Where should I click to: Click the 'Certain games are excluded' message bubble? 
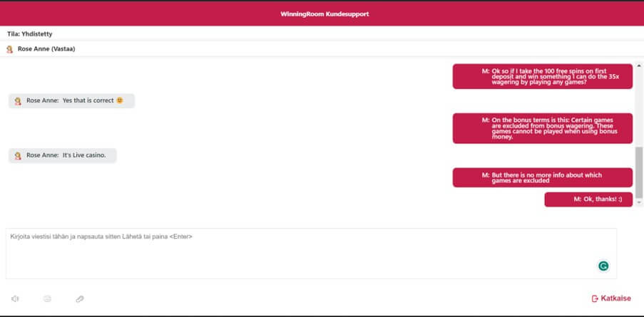(542, 127)
